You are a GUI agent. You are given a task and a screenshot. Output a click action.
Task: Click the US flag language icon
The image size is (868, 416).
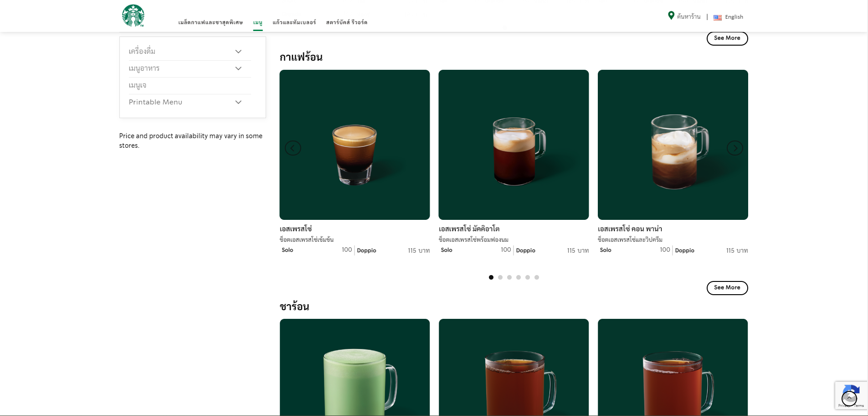[717, 17]
